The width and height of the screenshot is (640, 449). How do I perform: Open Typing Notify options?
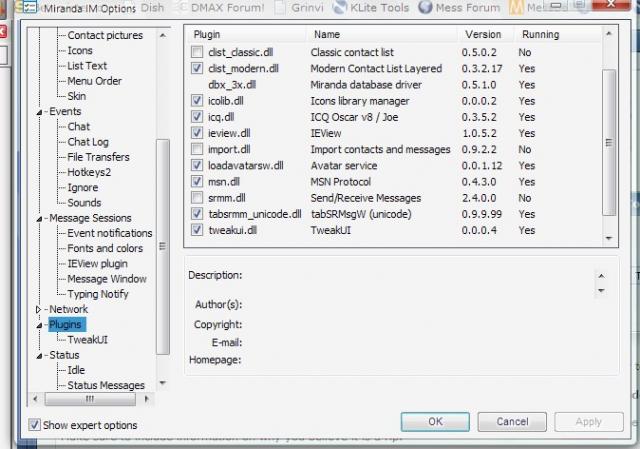click(98, 294)
